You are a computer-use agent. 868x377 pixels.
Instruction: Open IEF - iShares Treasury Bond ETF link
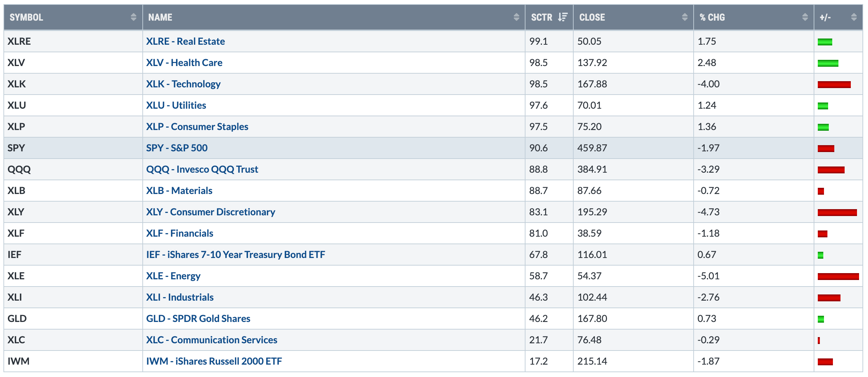236,255
